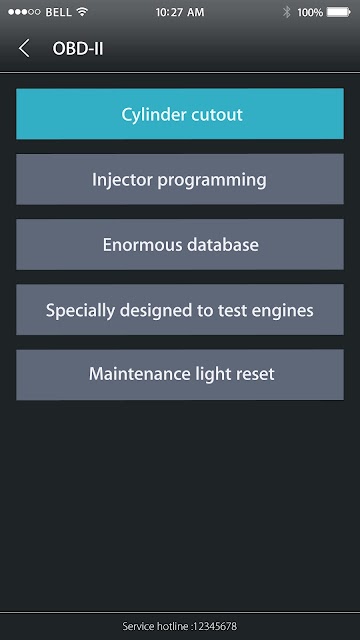Open Specially designed to test engines
360x640 pixels.
pyautogui.click(x=180, y=310)
